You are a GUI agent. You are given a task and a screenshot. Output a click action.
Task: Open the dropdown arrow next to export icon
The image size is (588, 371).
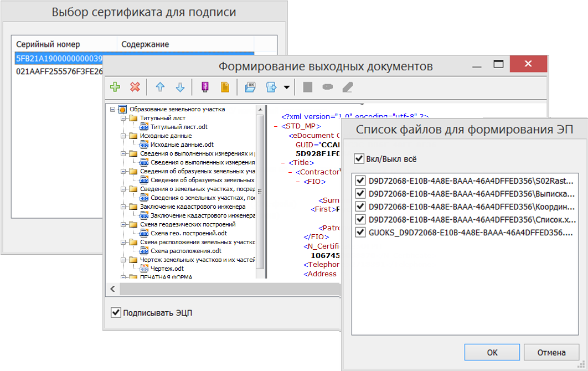click(x=286, y=87)
